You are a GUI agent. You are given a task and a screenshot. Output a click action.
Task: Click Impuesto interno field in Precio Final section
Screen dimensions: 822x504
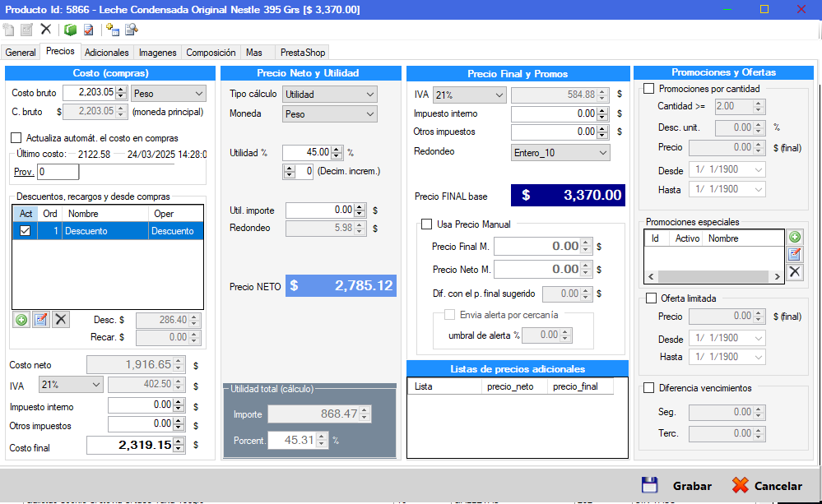click(x=555, y=113)
